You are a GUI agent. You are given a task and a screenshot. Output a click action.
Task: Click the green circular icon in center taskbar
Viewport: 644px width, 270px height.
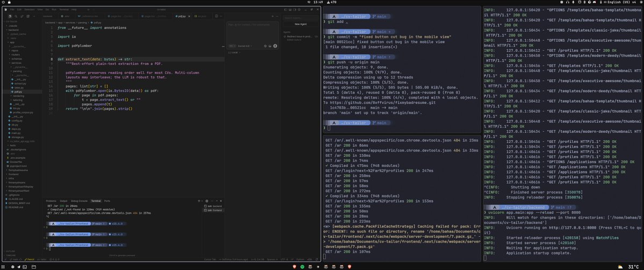pos(302,267)
